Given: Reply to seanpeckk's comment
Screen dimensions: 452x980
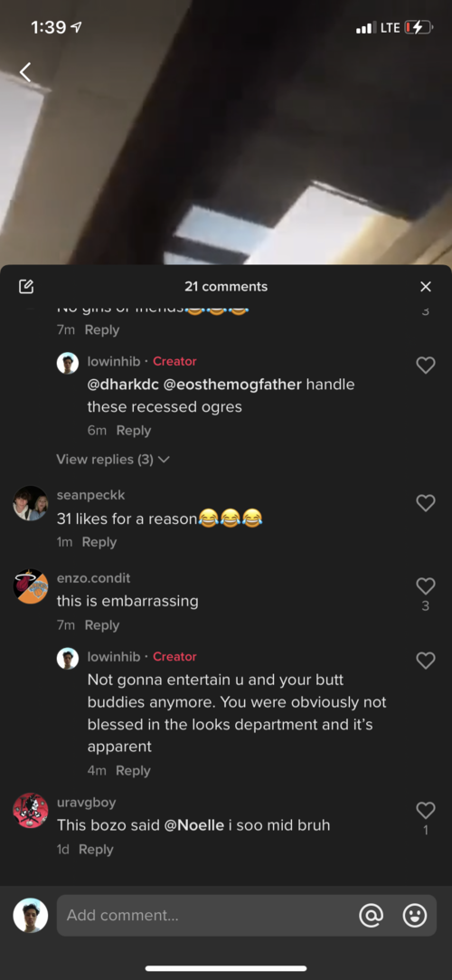Looking at the screenshot, I should pos(99,542).
